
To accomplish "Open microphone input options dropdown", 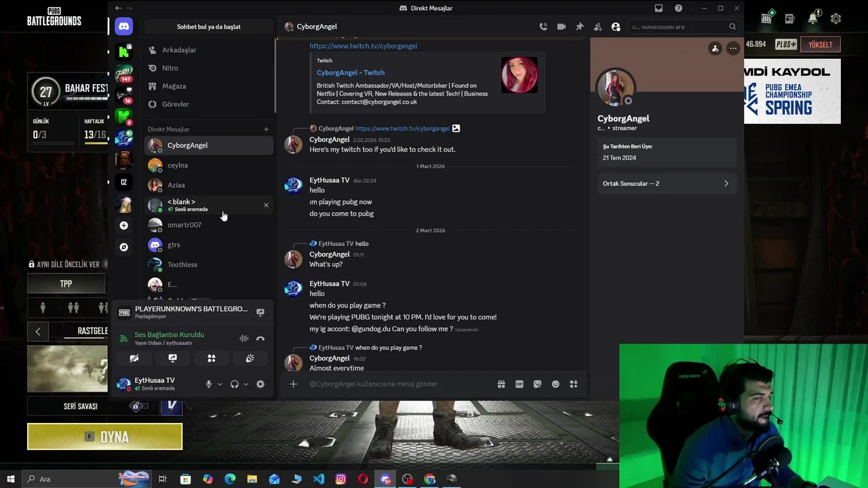I will pos(220,384).
